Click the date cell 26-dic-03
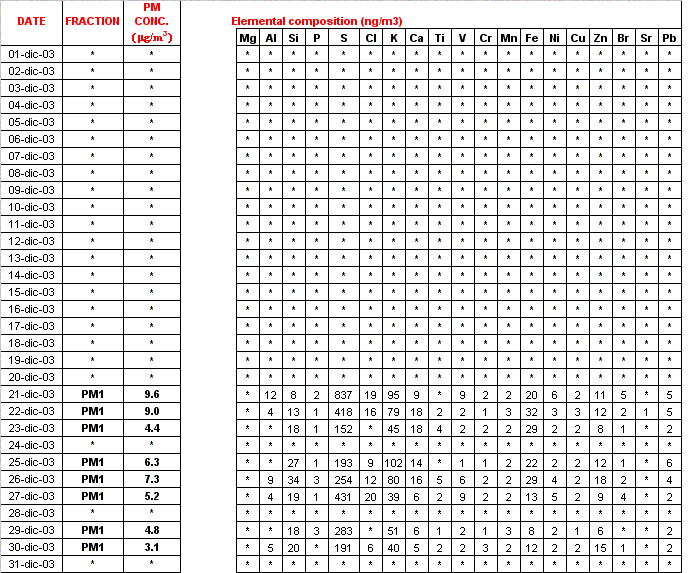Screen dimensions: 690x573 (x=32, y=479)
